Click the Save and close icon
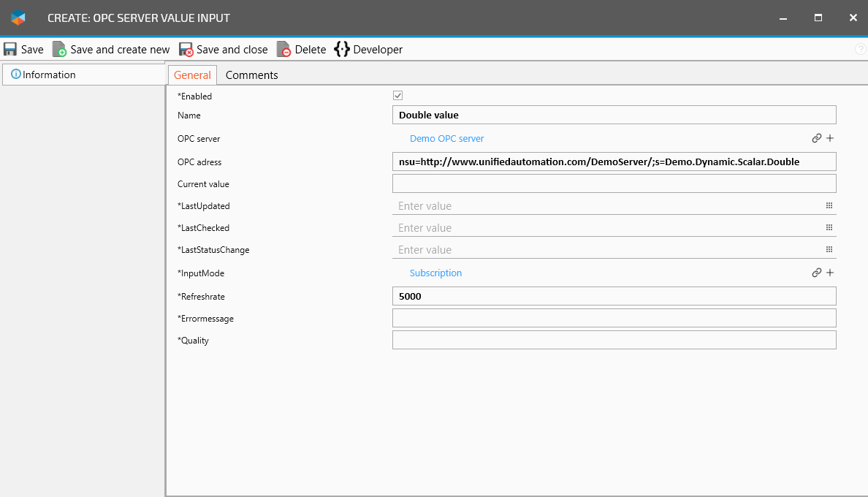Viewport: 868px width, 497px height. pos(186,50)
